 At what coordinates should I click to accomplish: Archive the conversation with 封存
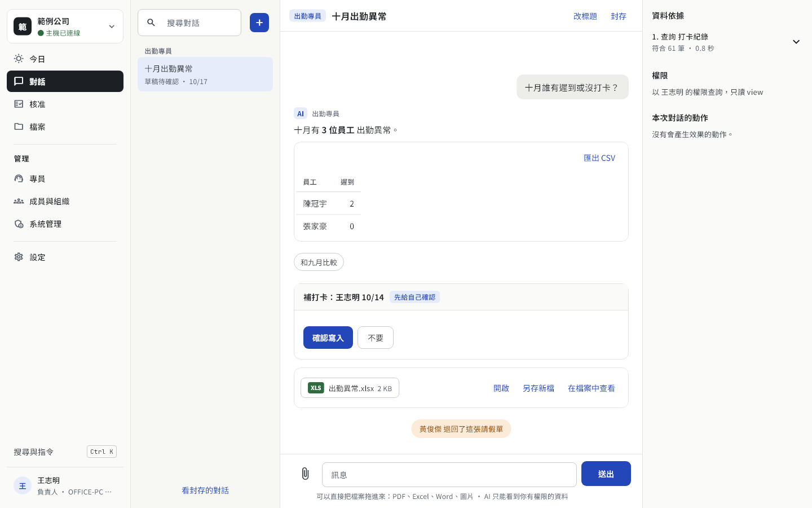[619, 16]
